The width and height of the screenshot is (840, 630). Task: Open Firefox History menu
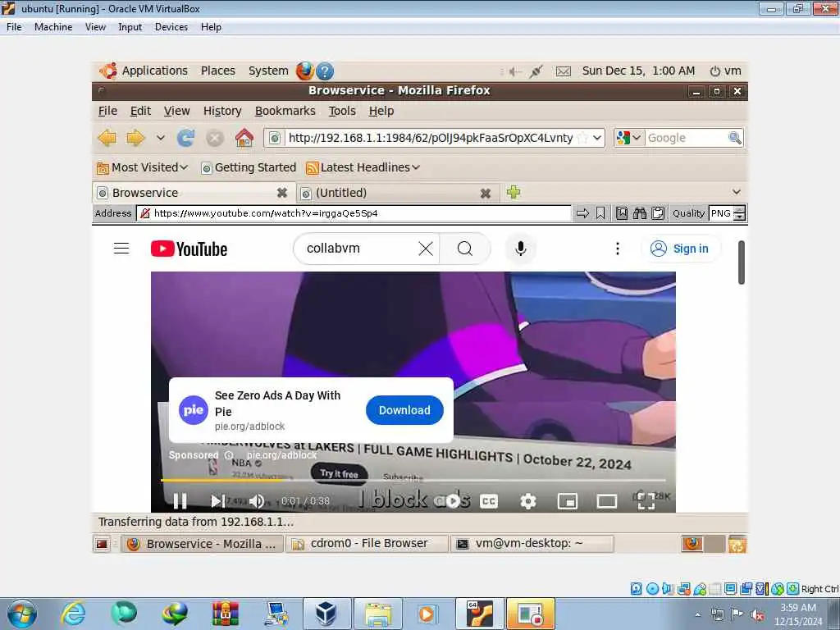222,111
